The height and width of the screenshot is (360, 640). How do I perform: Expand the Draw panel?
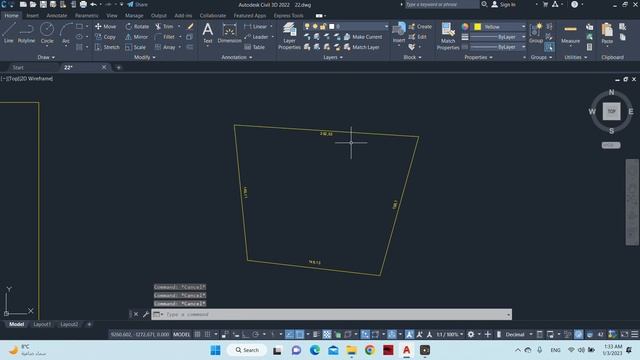46,58
